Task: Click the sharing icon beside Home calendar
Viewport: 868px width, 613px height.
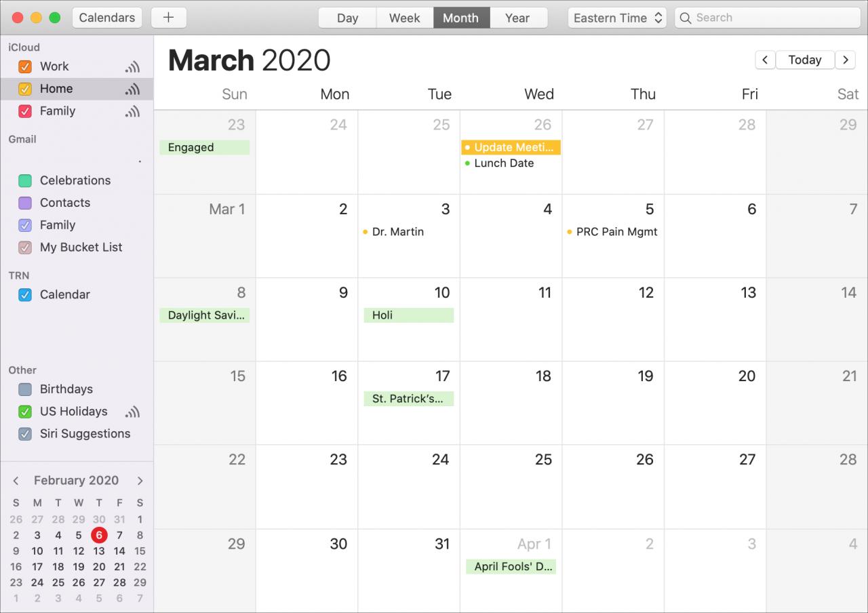Action: [x=132, y=89]
